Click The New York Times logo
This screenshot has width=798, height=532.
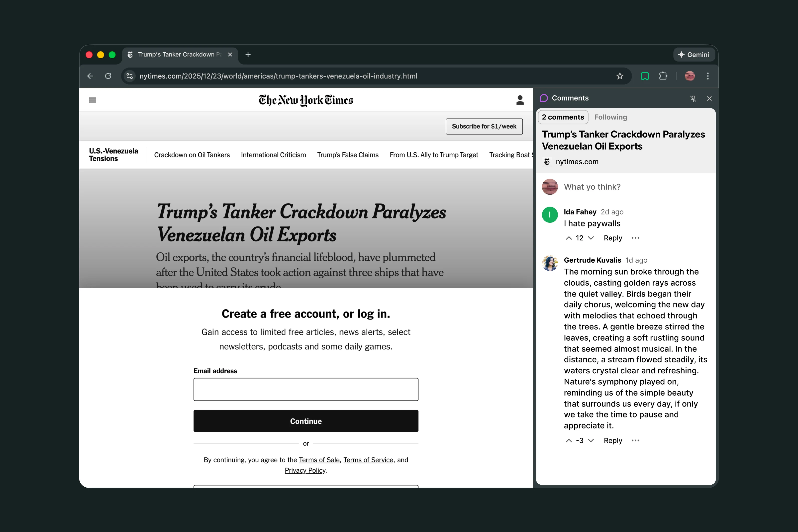click(x=305, y=100)
